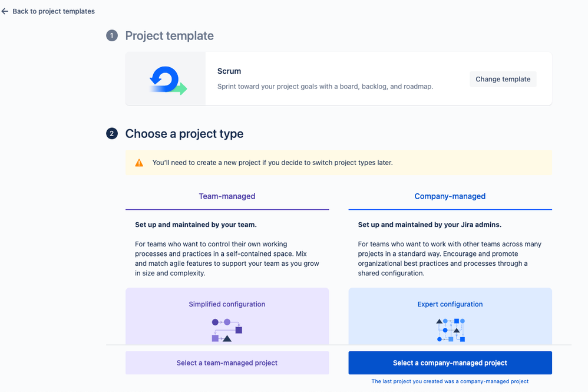This screenshot has width=588, height=392.
Task: Click the Expert configuration label
Action: [x=450, y=304]
